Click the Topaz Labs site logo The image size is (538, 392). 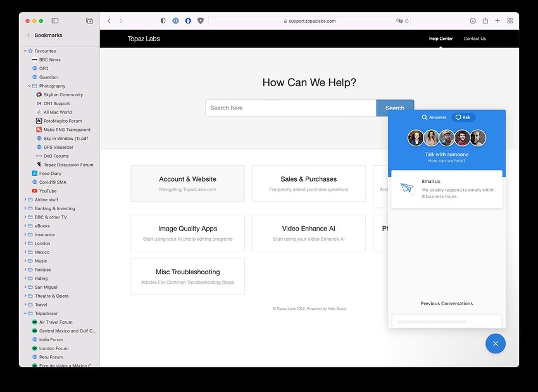tap(144, 39)
